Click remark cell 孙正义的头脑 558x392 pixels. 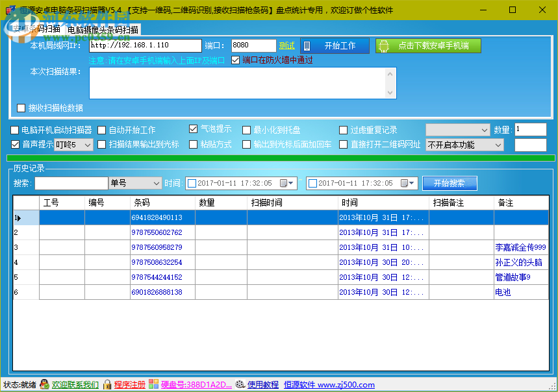click(522, 262)
